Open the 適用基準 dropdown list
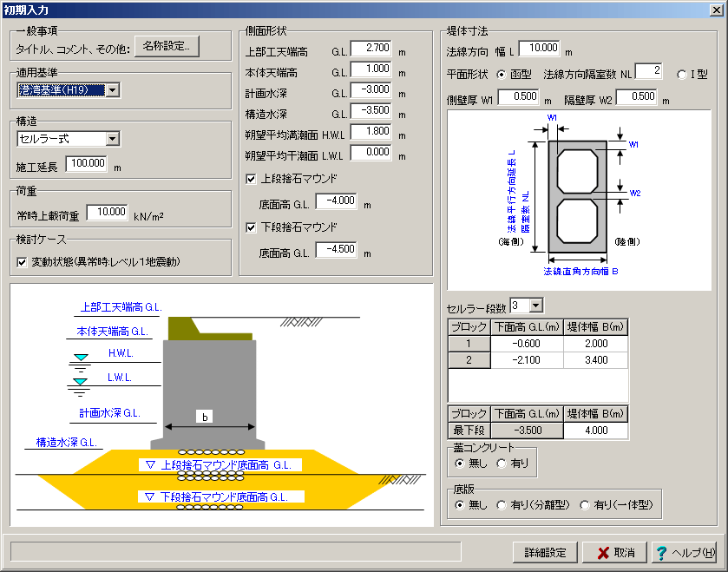 point(113,89)
